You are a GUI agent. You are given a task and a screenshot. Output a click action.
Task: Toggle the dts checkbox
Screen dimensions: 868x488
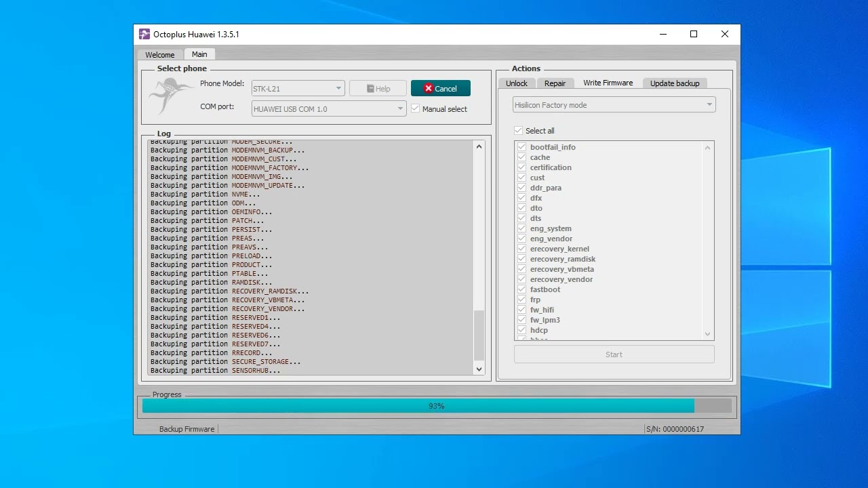pos(521,218)
